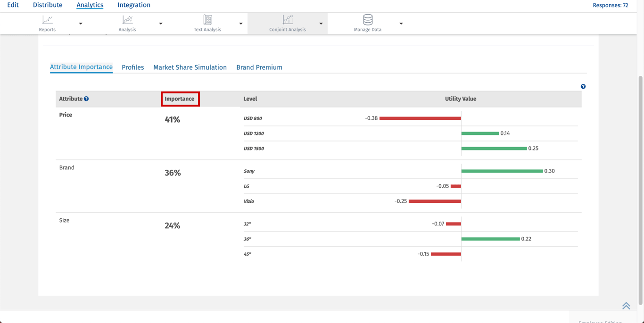This screenshot has height=323, width=644.
Task: Click the Responses: 72 link
Action: [610, 6]
